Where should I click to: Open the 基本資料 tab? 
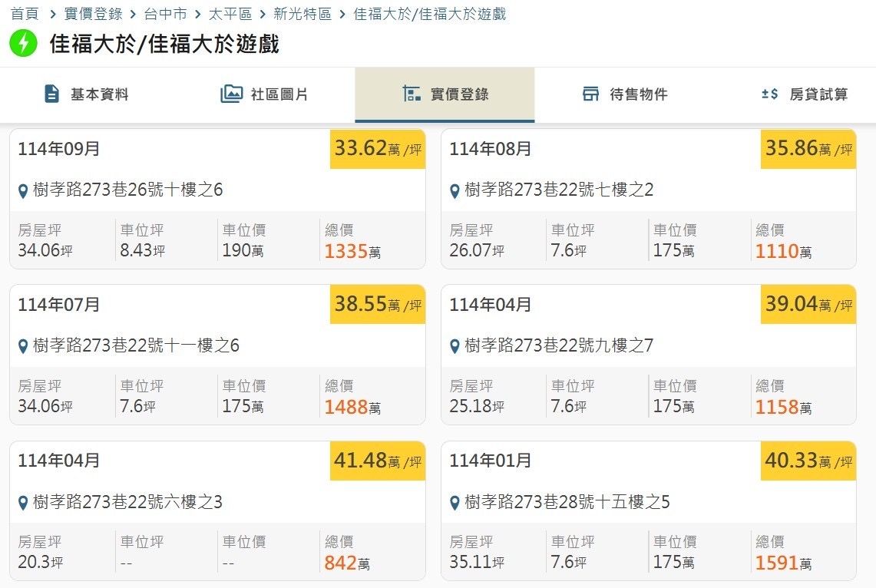click(88, 94)
